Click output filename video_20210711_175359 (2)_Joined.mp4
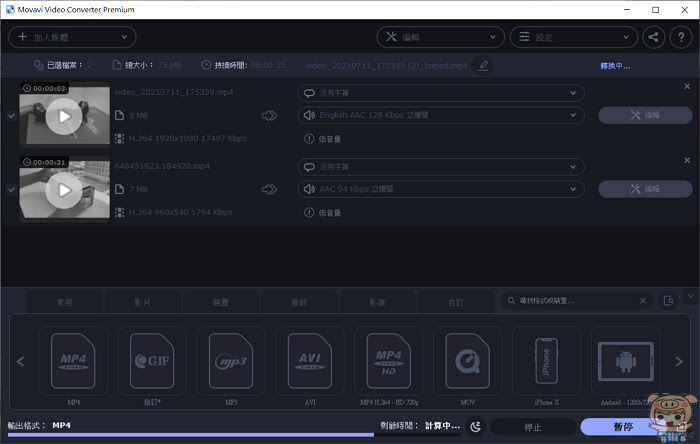Viewport: 700px width, 444px height. [x=387, y=66]
